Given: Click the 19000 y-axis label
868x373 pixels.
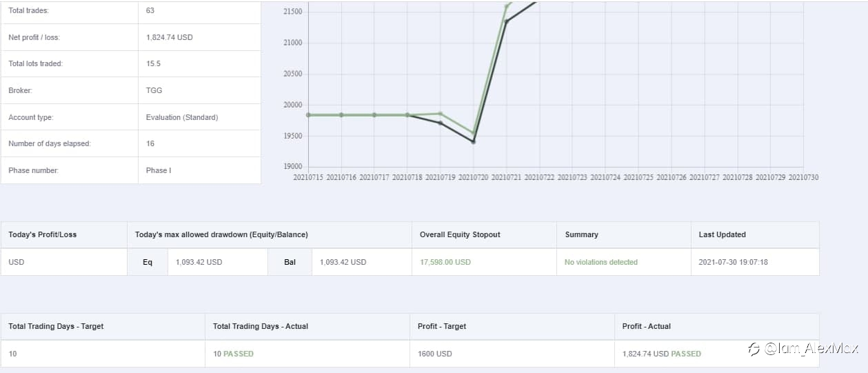Looking at the screenshot, I should pyautogui.click(x=293, y=166).
